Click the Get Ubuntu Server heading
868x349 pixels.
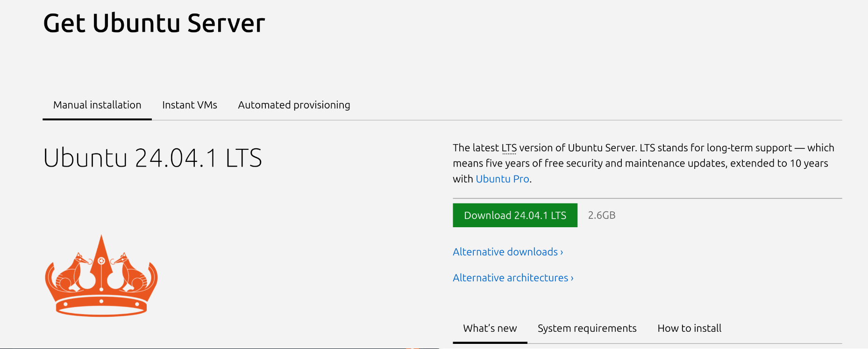tap(154, 22)
